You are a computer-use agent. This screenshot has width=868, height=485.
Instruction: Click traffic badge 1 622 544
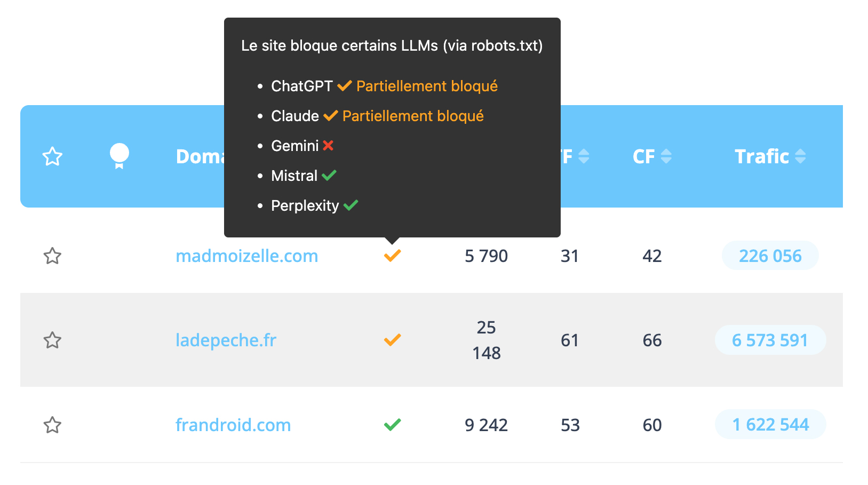[x=770, y=425]
